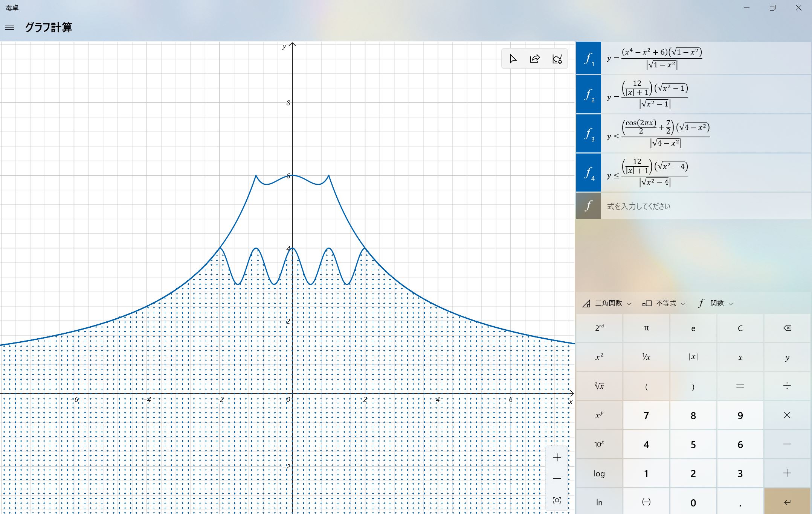Insert the equals sign
Viewport: 812px width, 514px height.
tap(740, 386)
